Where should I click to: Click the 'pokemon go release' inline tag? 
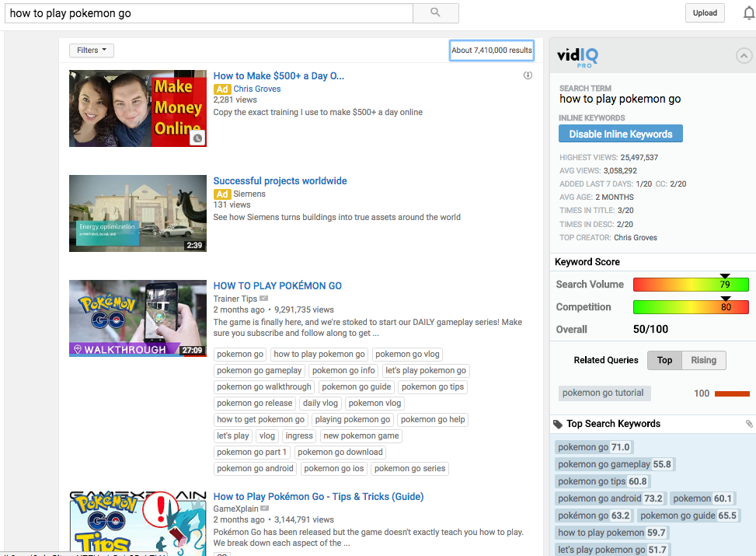coord(255,403)
